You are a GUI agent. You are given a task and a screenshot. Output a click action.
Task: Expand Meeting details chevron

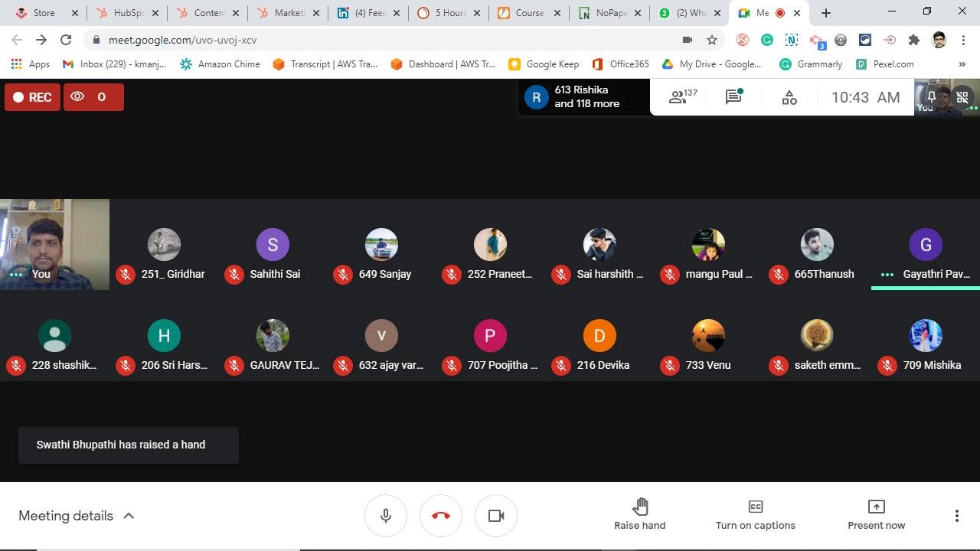pos(129,516)
